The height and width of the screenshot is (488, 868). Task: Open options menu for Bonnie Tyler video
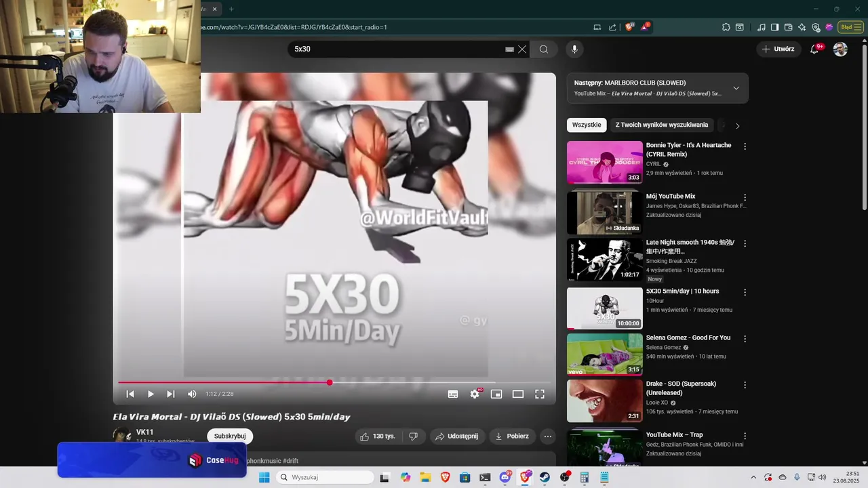tap(745, 146)
